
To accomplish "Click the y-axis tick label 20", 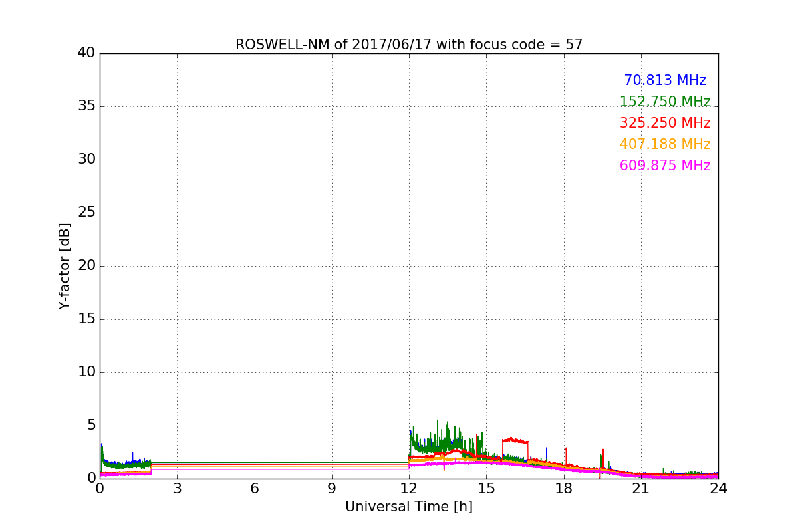I will click(86, 266).
